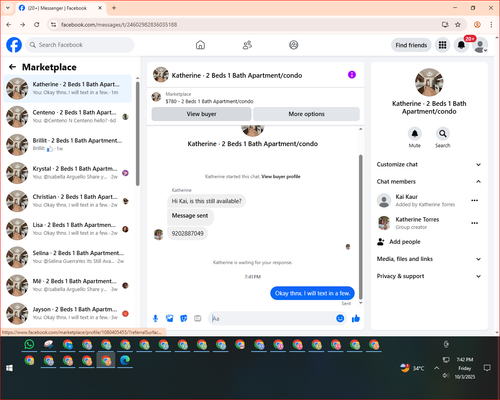This screenshot has width=500, height=400.
Task: Open the Brillit conversation in list
Action: 68,145
